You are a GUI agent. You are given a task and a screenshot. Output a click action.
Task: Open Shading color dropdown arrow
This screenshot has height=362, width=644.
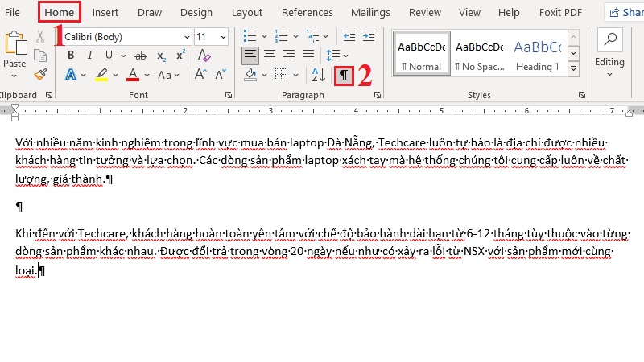265,75
